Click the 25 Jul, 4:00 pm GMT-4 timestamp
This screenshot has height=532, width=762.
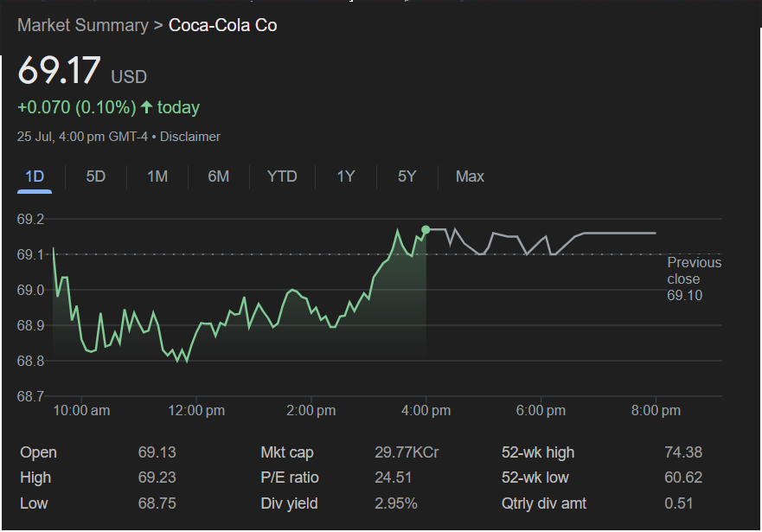[x=82, y=137]
